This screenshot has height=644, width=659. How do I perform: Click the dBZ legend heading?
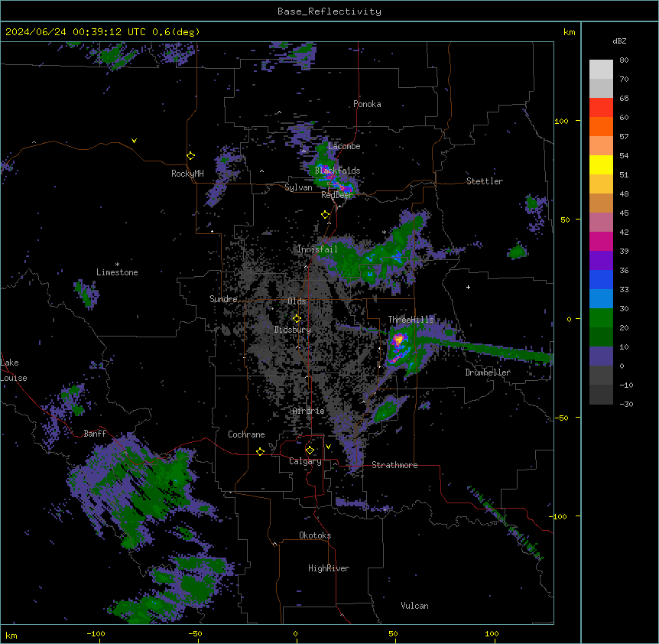[x=619, y=41]
